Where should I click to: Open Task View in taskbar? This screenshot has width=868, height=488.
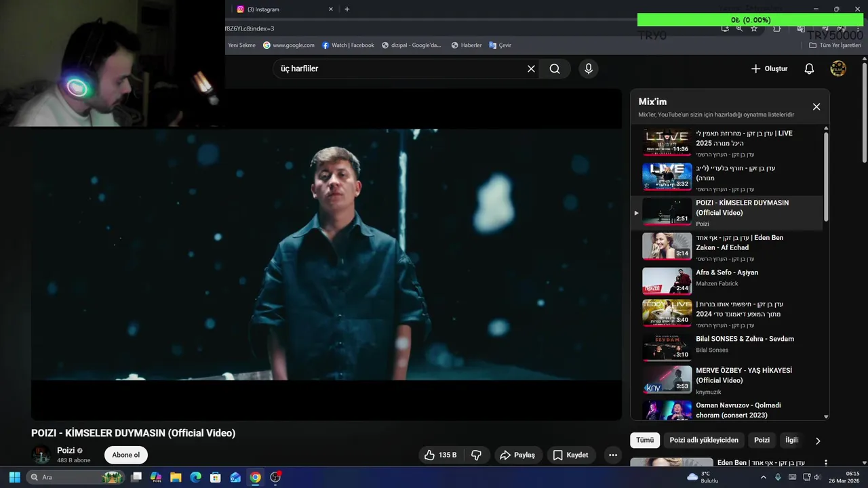click(x=136, y=477)
